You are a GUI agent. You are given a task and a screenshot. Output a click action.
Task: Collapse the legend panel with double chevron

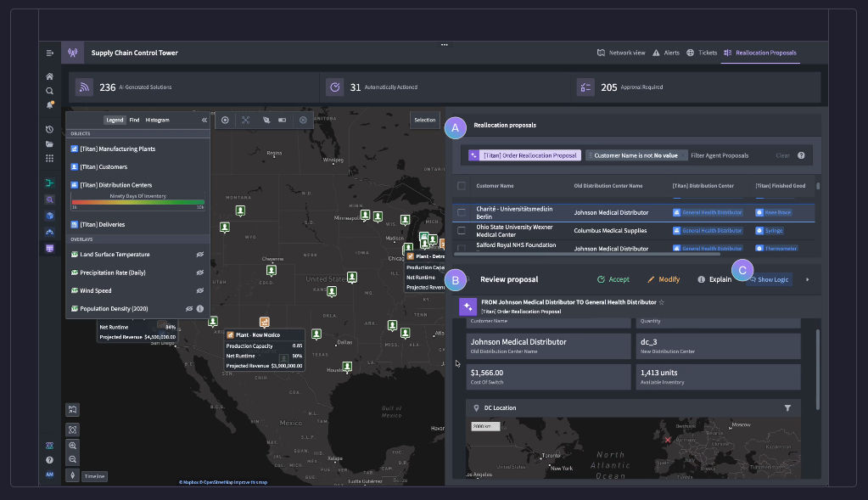click(x=204, y=121)
